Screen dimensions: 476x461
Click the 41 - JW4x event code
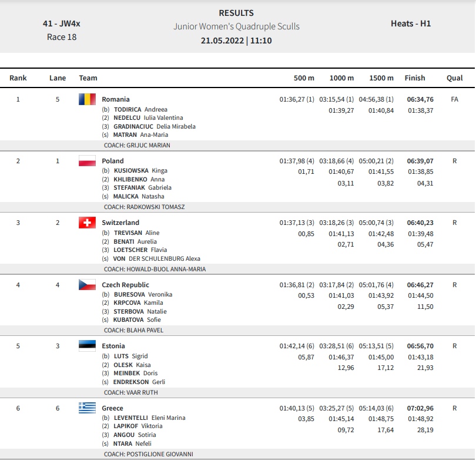(61, 24)
